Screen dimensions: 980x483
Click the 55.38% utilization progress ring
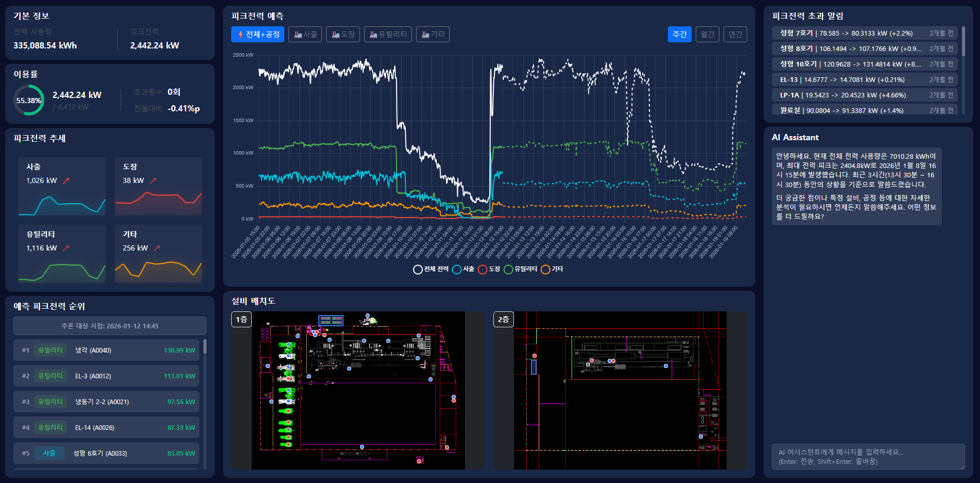tap(29, 101)
